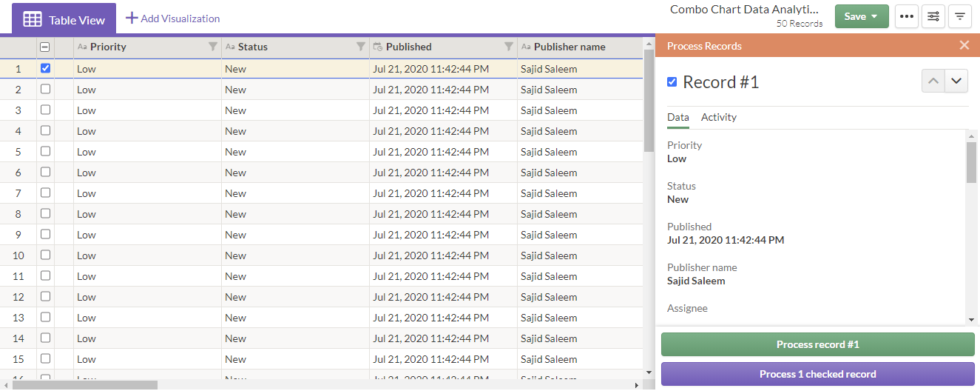Screen dimensions: 980x391
Task: Click Process 1 checked record button
Action: 818,374
